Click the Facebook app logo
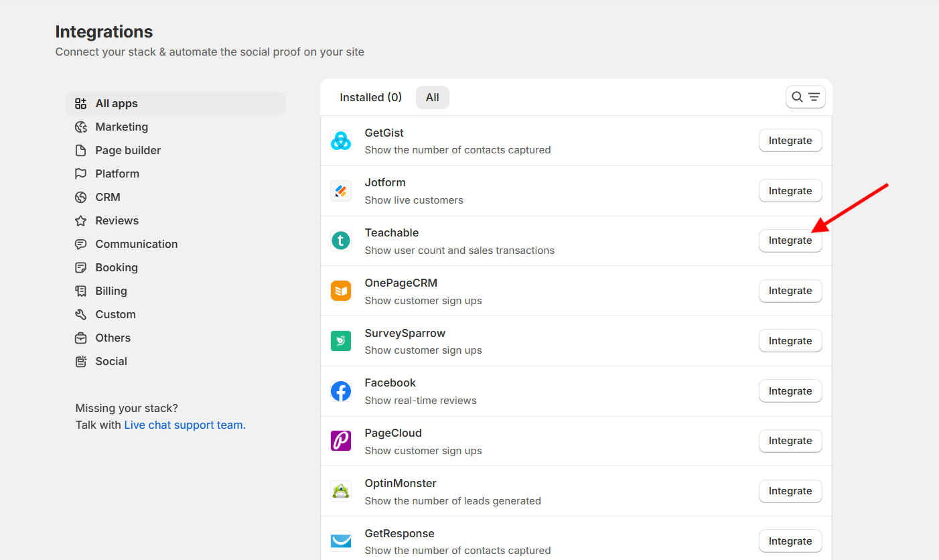Viewport: 939px width, 560px height. pos(341,391)
